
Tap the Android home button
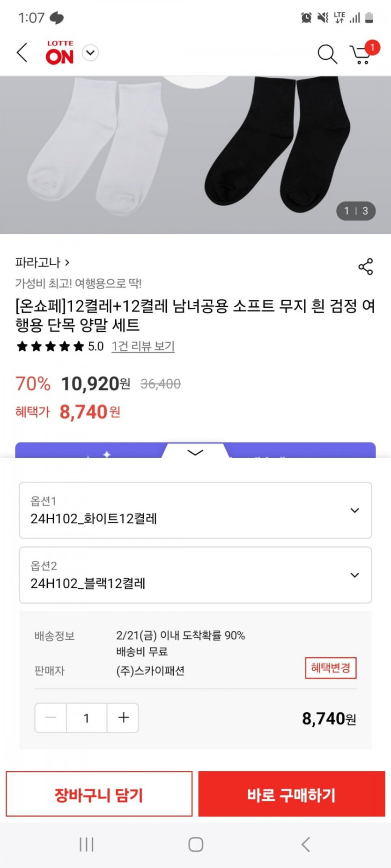[196, 845]
